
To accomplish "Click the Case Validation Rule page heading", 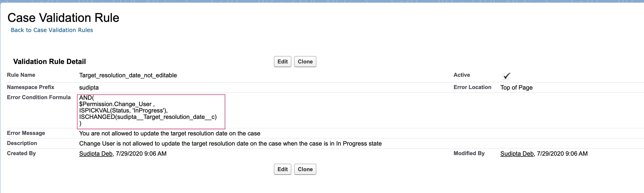I will (64, 17).
